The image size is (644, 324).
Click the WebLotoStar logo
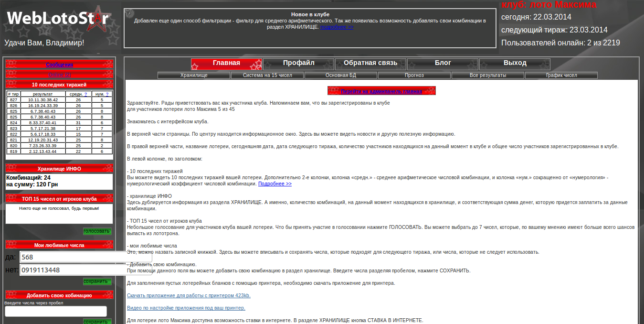(x=58, y=19)
